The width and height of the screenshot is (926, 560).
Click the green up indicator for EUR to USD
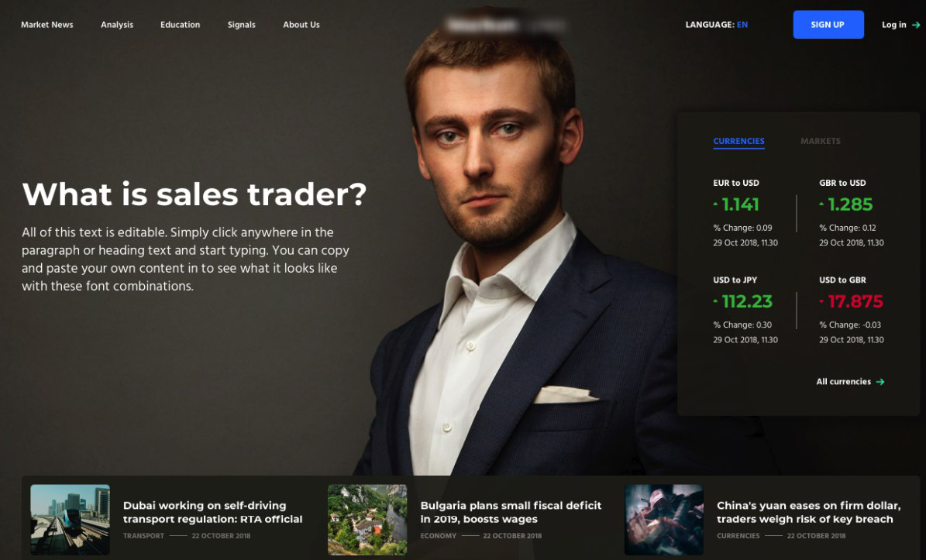click(x=716, y=204)
